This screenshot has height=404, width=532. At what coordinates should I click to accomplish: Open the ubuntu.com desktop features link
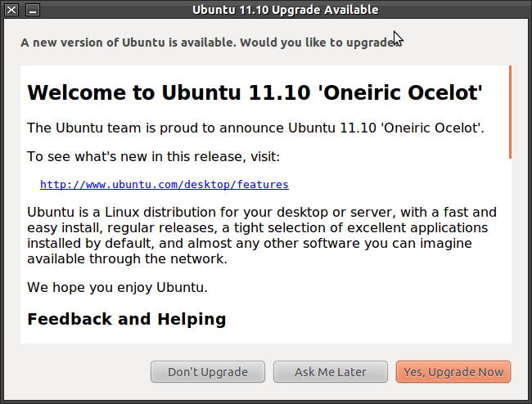165,184
